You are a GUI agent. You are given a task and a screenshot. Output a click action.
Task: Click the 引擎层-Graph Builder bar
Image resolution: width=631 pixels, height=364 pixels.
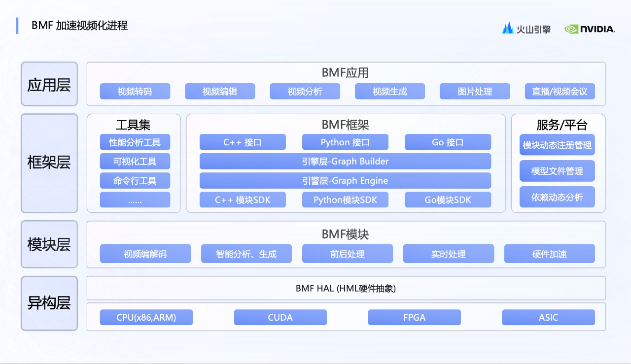[345, 162]
